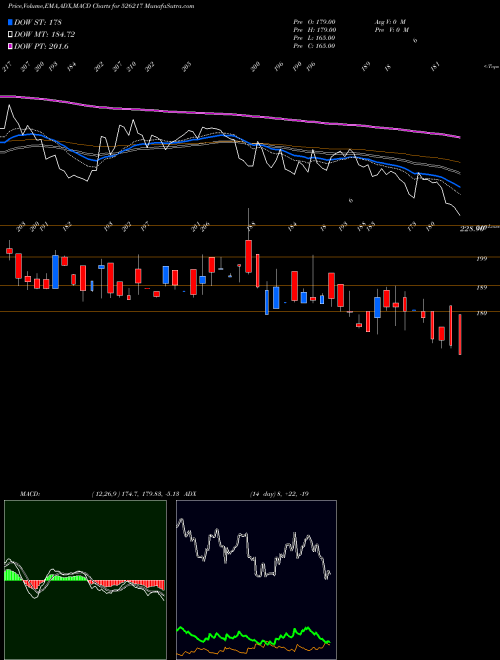This screenshot has width=500, height=660.
Task: Click the 189 price axis label
Action: pos(481,288)
